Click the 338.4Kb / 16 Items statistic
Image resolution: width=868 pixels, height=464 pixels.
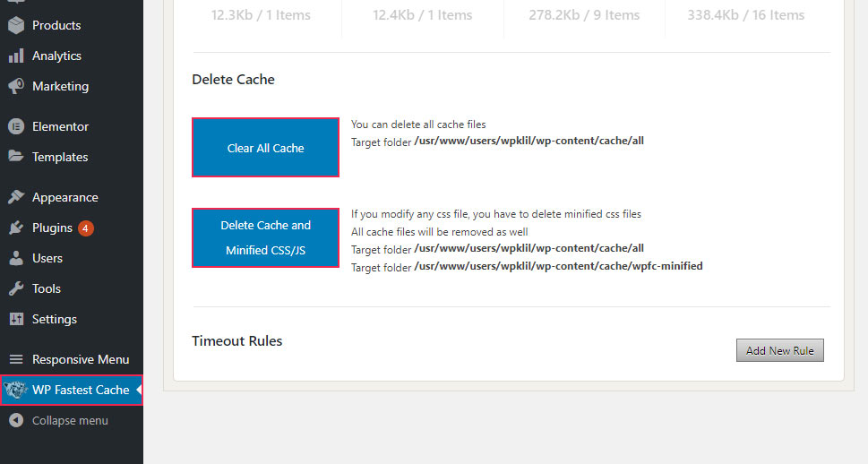point(745,15)
